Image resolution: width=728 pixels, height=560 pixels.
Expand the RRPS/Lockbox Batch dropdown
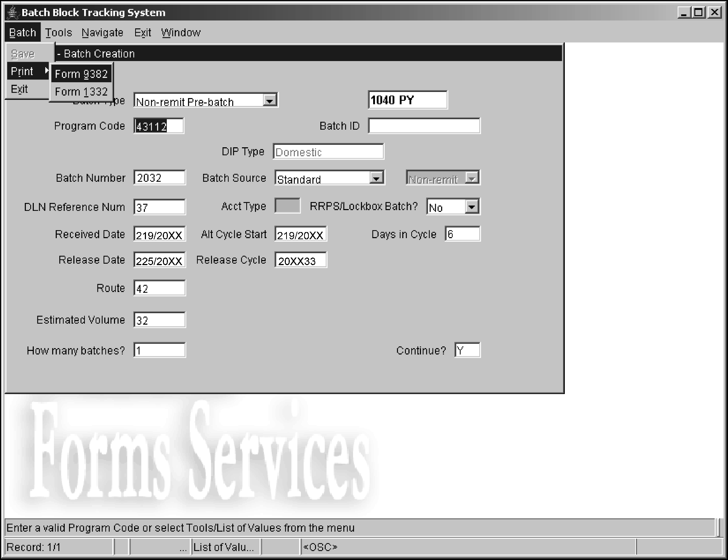click(x=472, y=207)
